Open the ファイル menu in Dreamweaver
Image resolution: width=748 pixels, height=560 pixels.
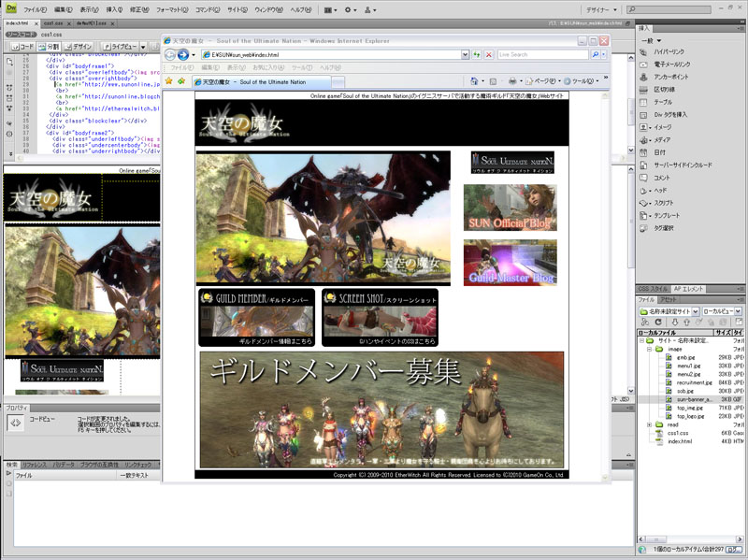[36, 9]
